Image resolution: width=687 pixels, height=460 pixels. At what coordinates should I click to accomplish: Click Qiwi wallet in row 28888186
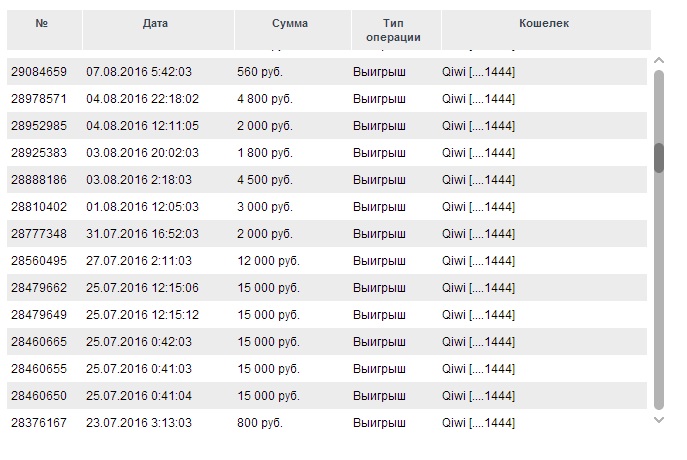[478, 180]
